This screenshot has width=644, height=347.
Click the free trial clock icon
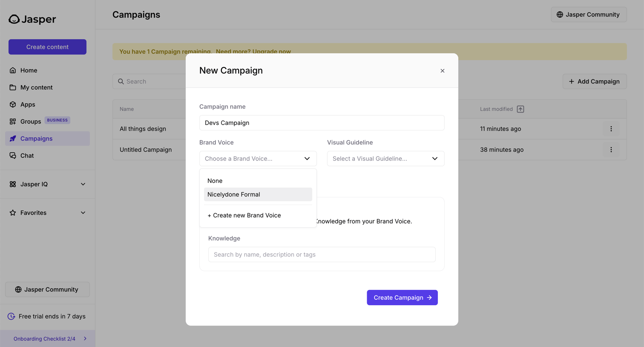point(11,316)
